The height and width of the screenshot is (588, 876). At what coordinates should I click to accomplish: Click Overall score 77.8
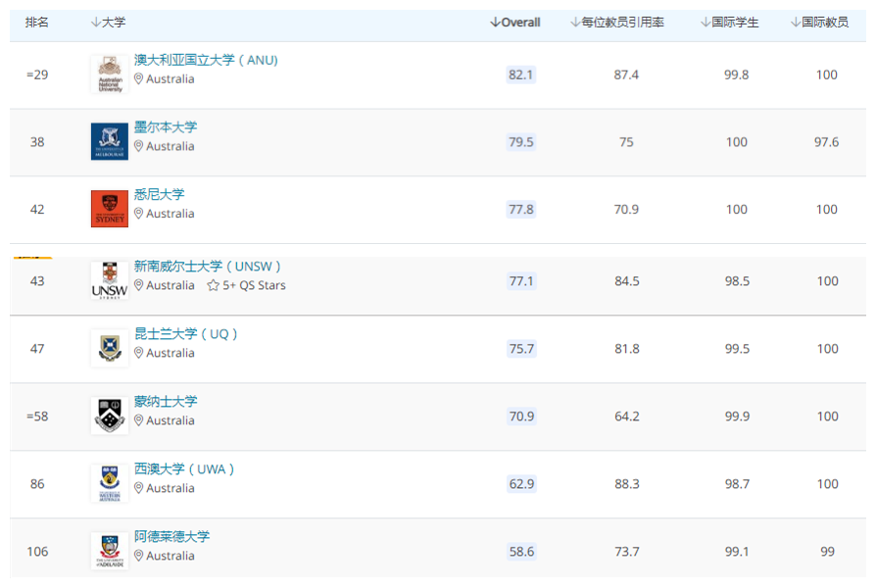520,209
